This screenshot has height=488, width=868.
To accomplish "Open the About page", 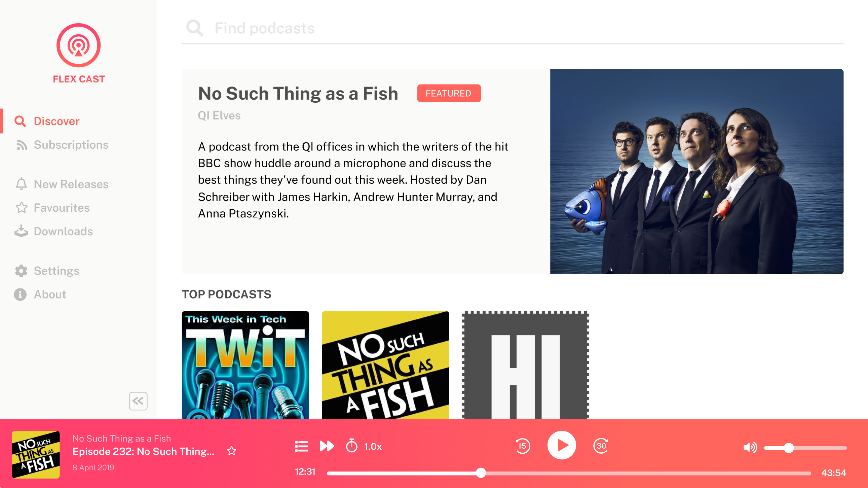I will 40,294.
